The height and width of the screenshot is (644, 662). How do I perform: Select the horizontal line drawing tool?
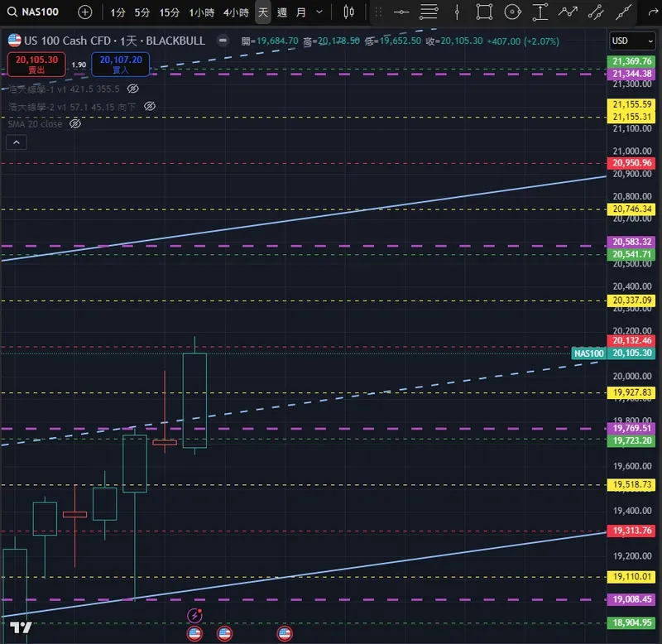point(401,12)
